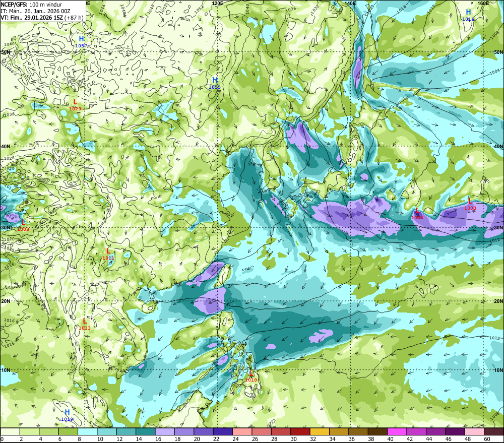Select the lavender 16–18 legend swatch
Viewport: 504px width, 443px height.
pos(165,431)
